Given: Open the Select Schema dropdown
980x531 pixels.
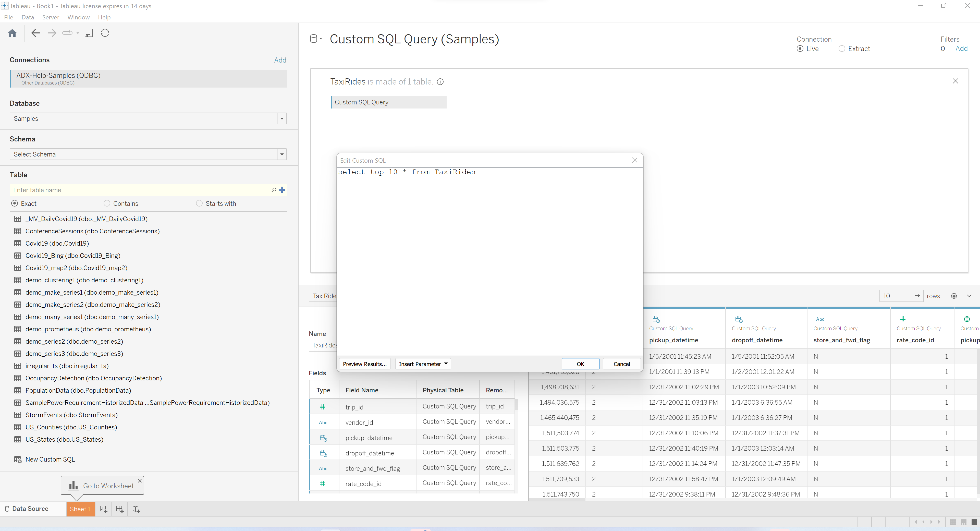Looking at the screenshot, I should point(148,154).
